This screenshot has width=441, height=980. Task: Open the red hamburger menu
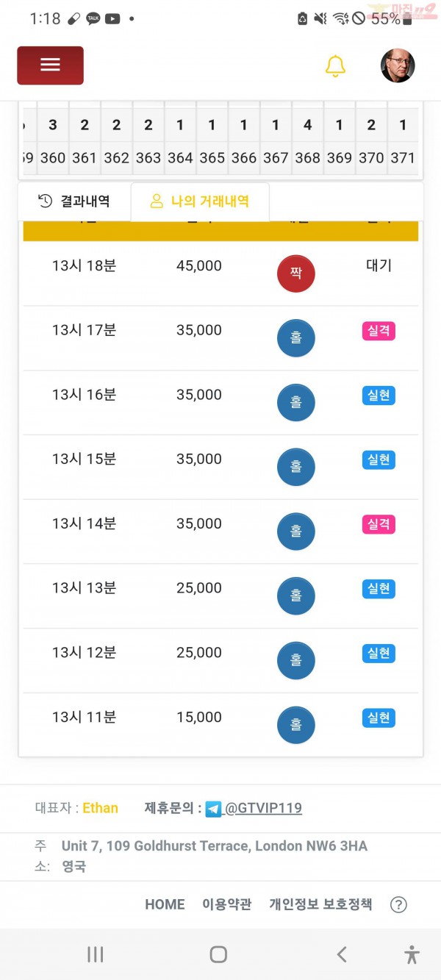pyautogui.click(x=50, y=65)
